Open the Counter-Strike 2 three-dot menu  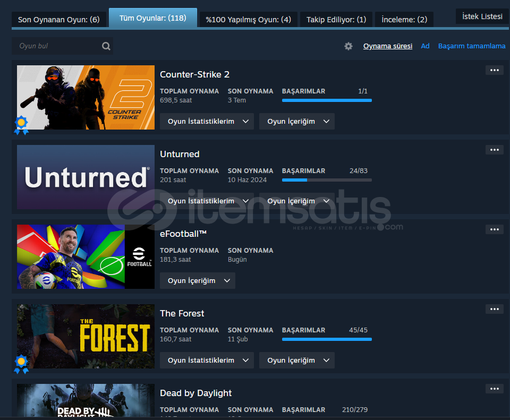[495, 70]
